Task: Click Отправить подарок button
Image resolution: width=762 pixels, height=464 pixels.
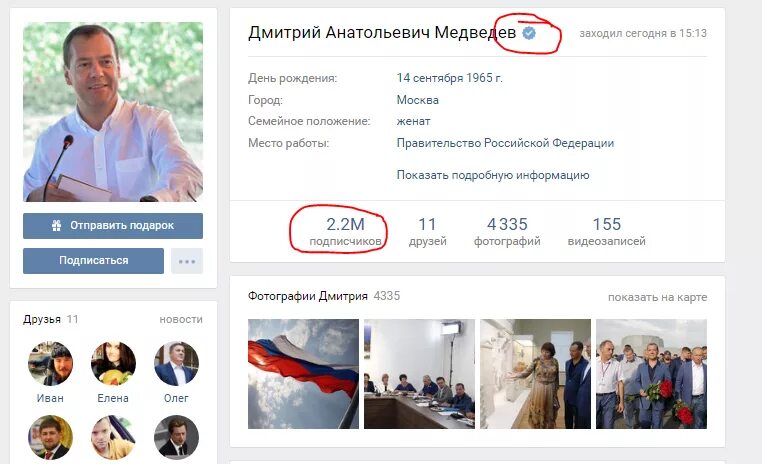Action: pyautogui.click(x=113, y=226)
